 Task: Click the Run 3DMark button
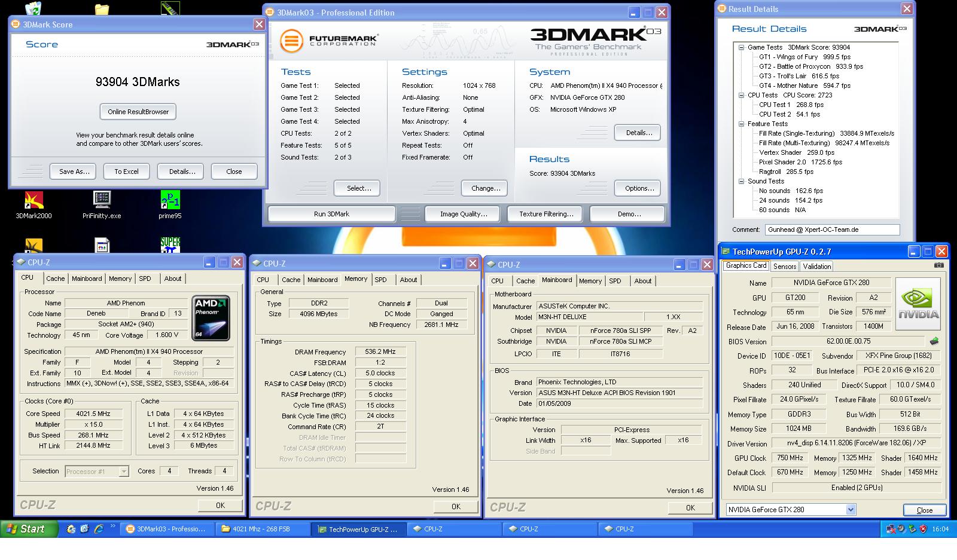coord(331,214)
